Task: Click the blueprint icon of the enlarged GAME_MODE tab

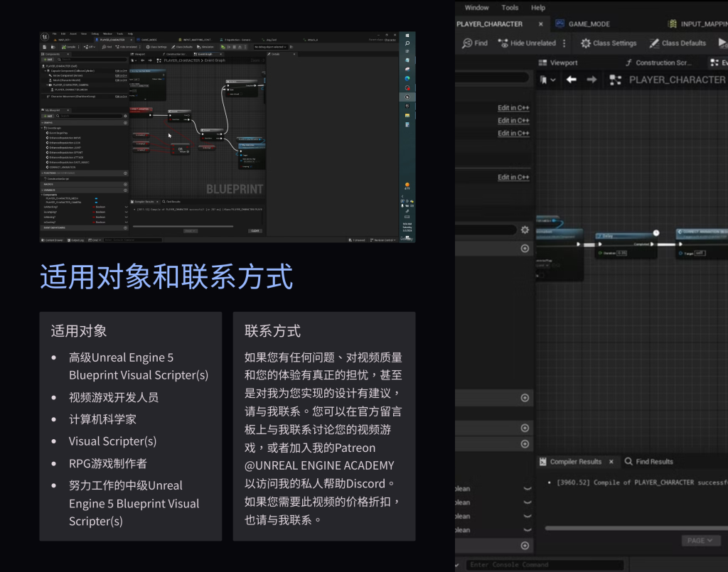Action: click(x=560, y=23)
